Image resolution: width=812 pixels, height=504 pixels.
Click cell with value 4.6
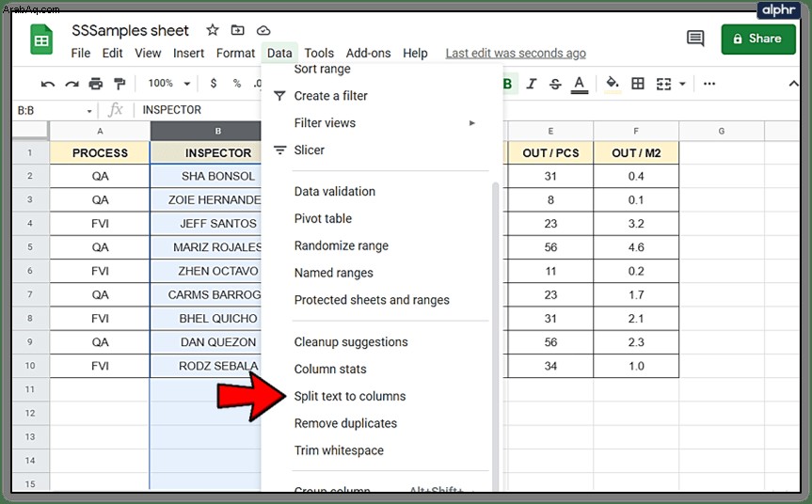click(636, 247)
